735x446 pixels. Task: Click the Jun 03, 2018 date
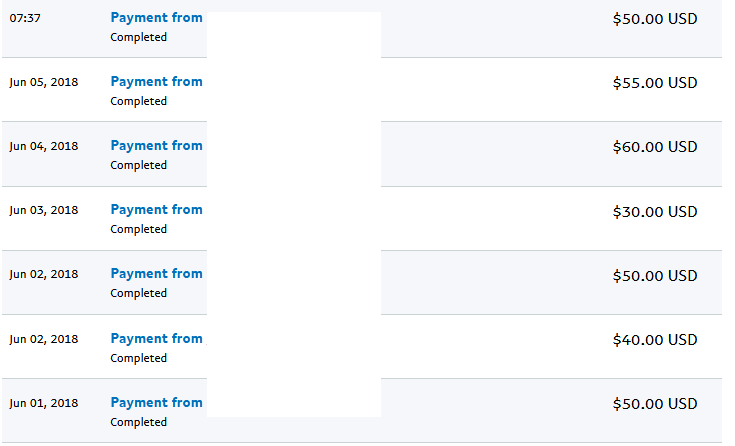(44, 210)
